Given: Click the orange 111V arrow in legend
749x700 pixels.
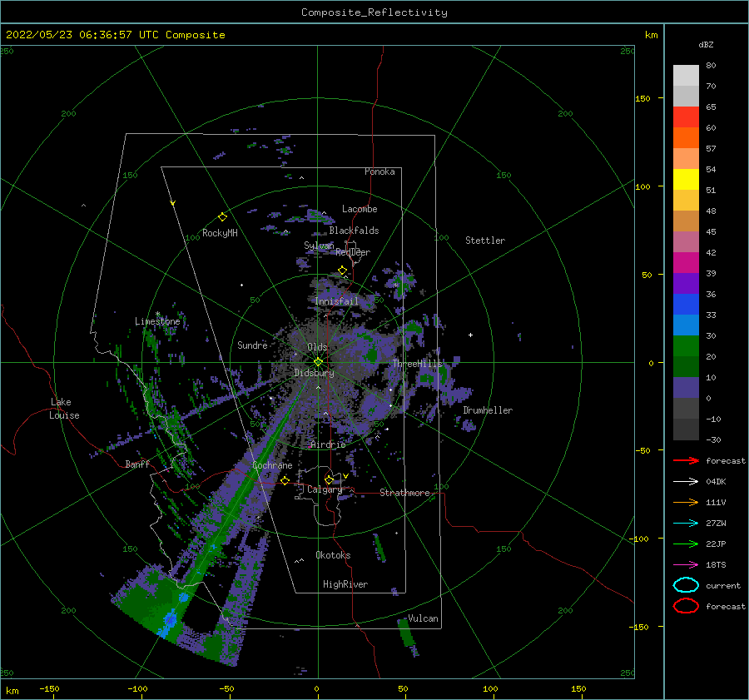Looking at the screenshot, I should [686, 502].
